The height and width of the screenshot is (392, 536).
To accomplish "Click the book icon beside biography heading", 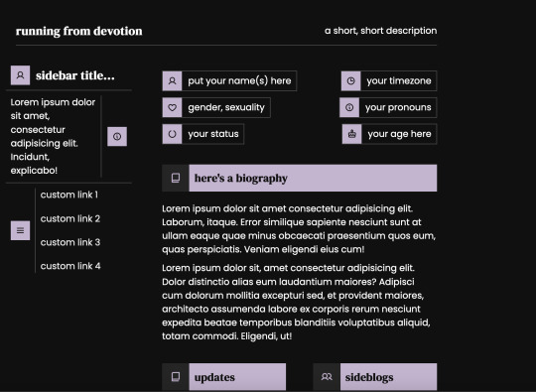I will coord(176,178).
